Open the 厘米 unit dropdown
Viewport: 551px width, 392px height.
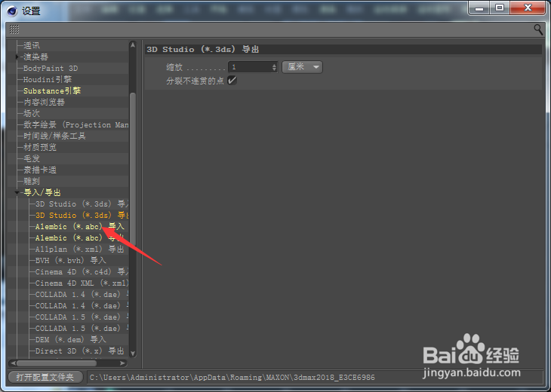click(x=302, y=66)
